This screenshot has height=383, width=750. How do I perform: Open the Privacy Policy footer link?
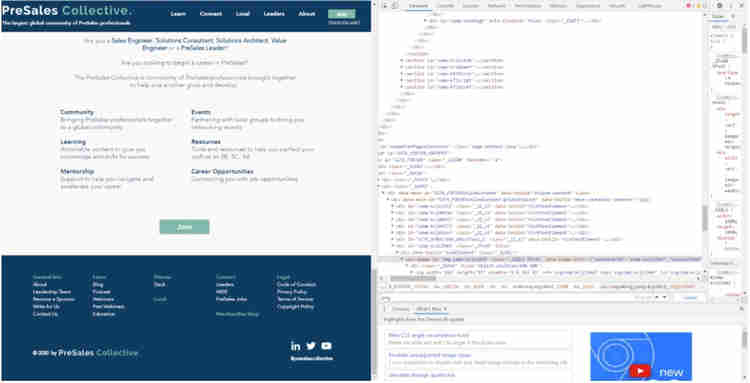click(x=292, y=292)
